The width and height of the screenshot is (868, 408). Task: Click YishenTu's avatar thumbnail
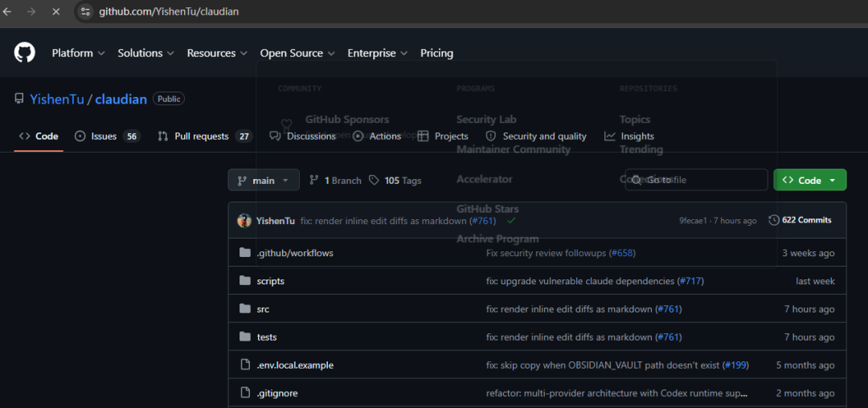point(244,221)
